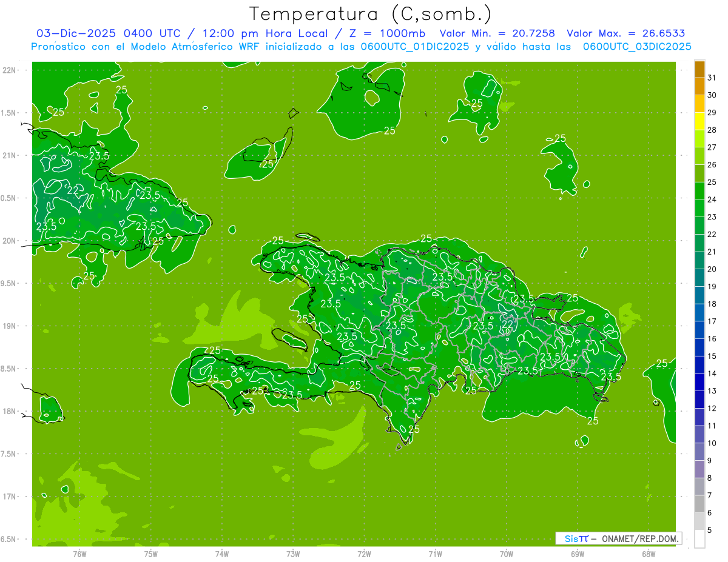728x562 pixels.
Task: Click the '0600UTC_01DIC2025' initialization timestamp
Action: point(415,47)
